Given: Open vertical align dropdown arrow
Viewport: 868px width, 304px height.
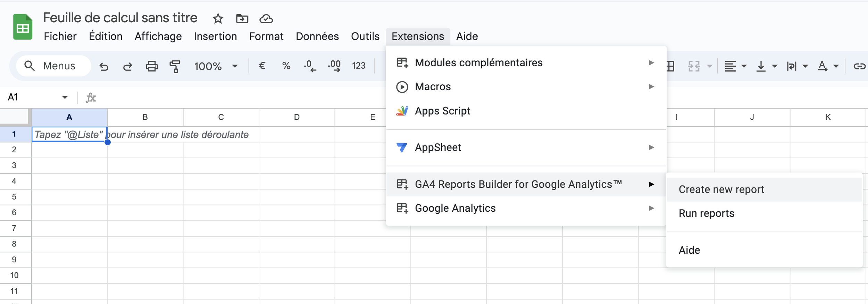Looking at the screenshot, I should tap(775, 66).
